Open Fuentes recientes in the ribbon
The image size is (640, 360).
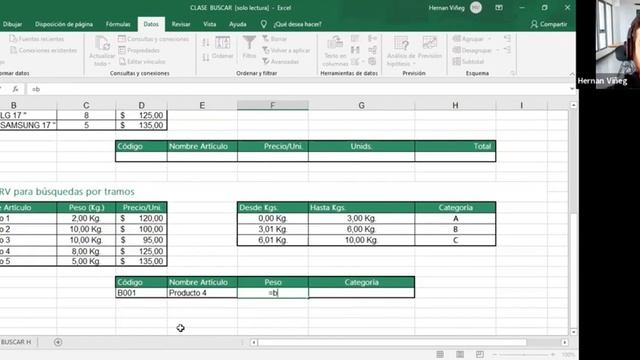(x=37, y=39)
